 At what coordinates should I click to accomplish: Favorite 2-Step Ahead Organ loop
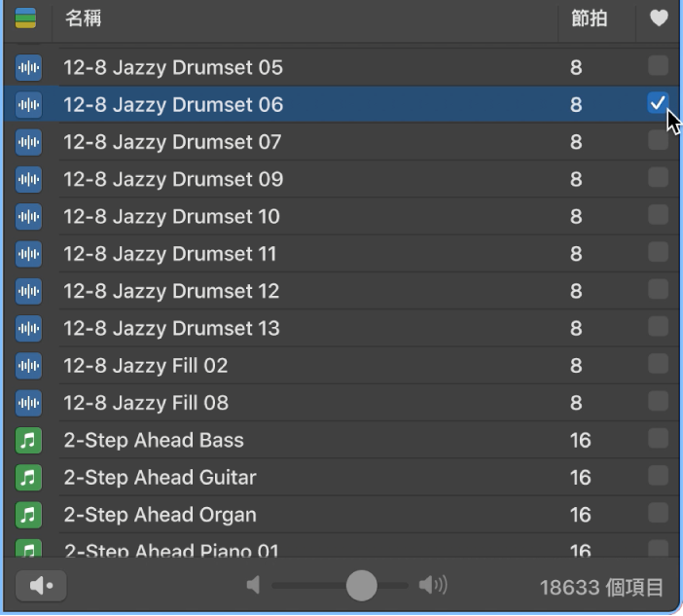click(658, 513)
